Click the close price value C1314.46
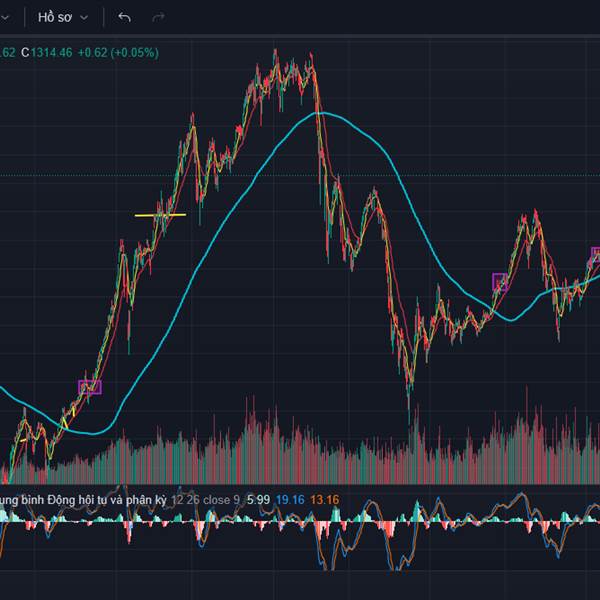600x600 pixels. click(47, 52)
